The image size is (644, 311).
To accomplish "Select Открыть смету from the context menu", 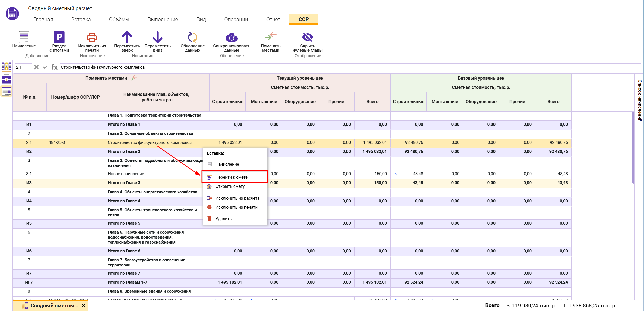I will 230,186.
